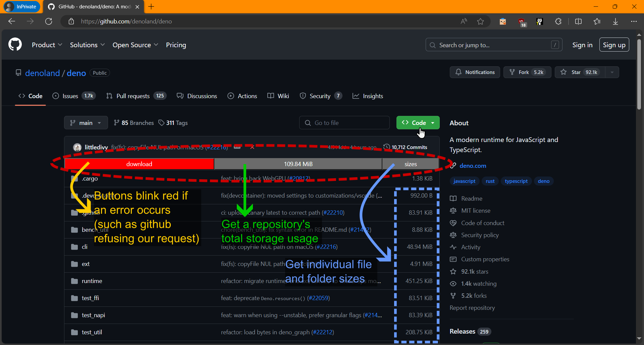Open 311 Tags link
This screenshot has height=345, width=644.
(x=173, y=123)
